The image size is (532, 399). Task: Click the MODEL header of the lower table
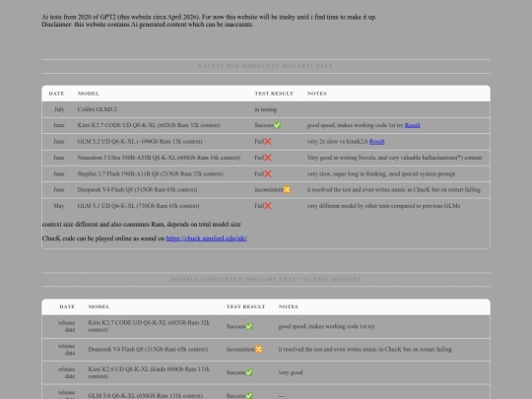pos(100,306)
